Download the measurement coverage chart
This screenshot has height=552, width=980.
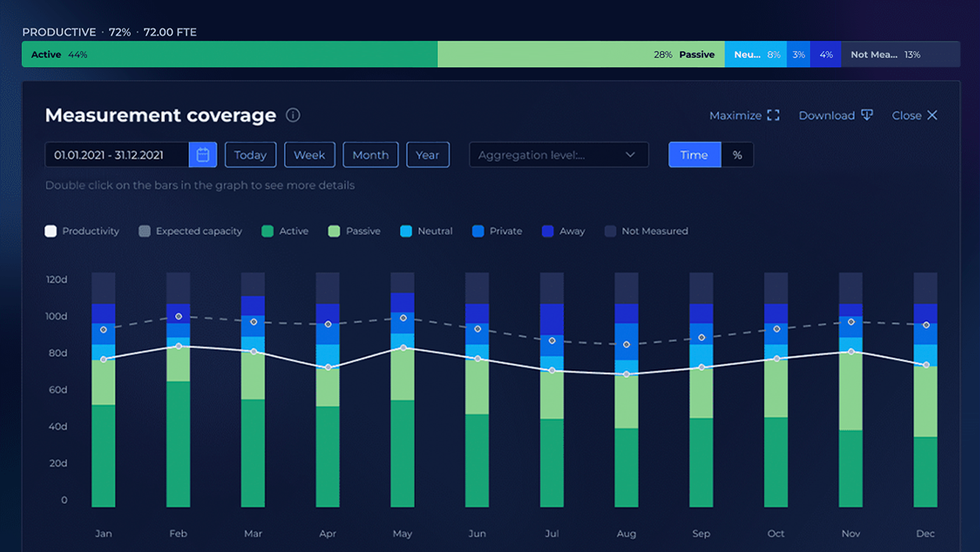pyautogui.click(x=835, y=115)
